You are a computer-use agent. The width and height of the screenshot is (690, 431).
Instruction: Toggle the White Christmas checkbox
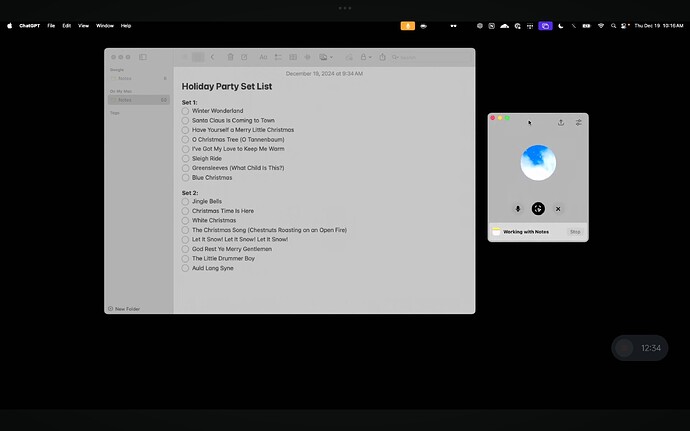185,221
